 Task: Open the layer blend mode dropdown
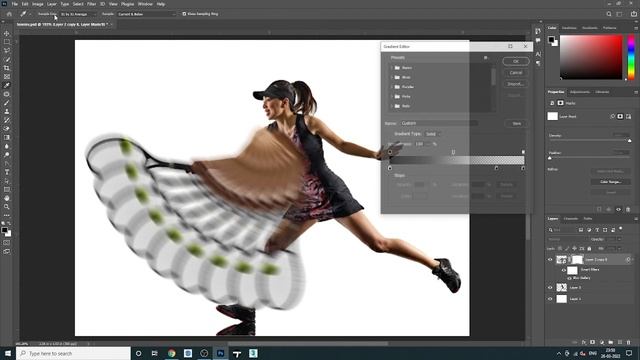coord(567,239)
